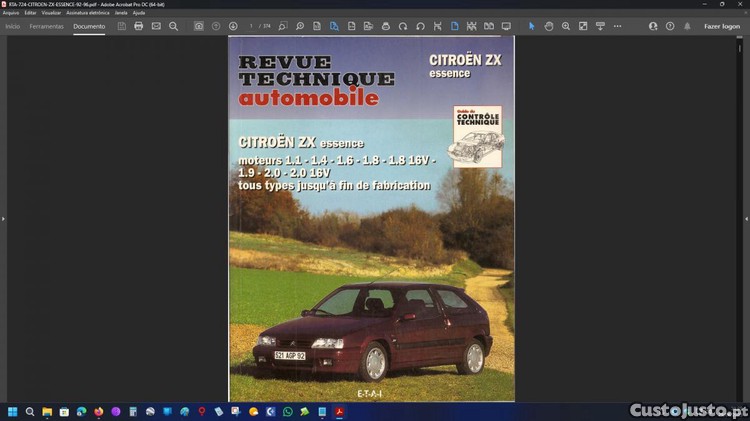Click the page number input field

click(x=251, y=26)
